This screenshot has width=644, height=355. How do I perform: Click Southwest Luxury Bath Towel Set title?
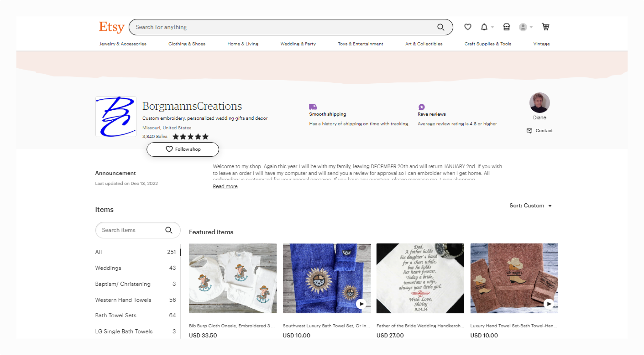326,326
